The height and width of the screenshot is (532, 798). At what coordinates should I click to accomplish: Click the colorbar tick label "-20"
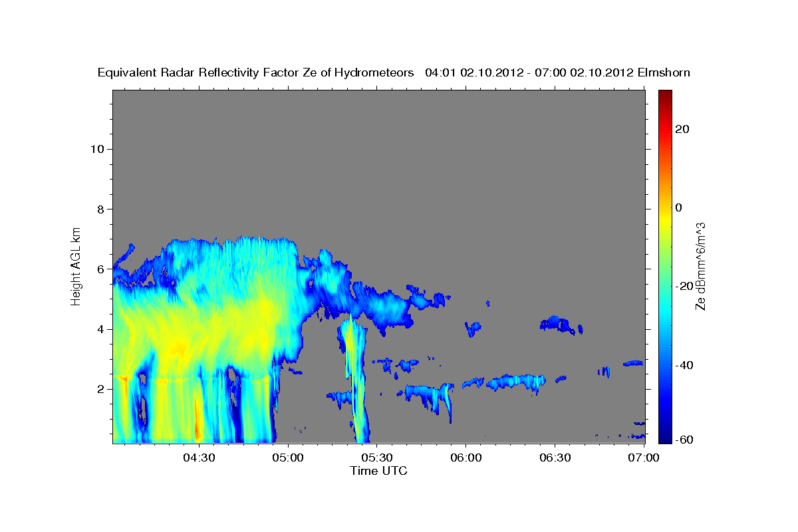[684, 286]
